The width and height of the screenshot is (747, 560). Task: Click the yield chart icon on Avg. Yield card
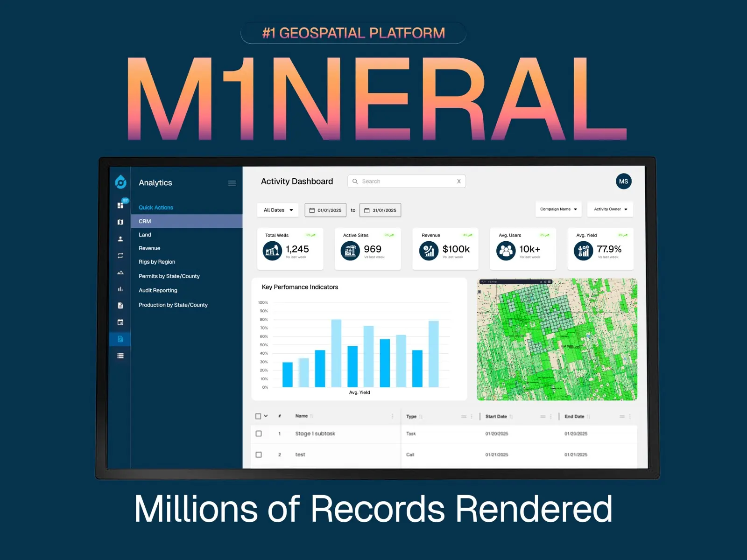[x=583, y=251]
